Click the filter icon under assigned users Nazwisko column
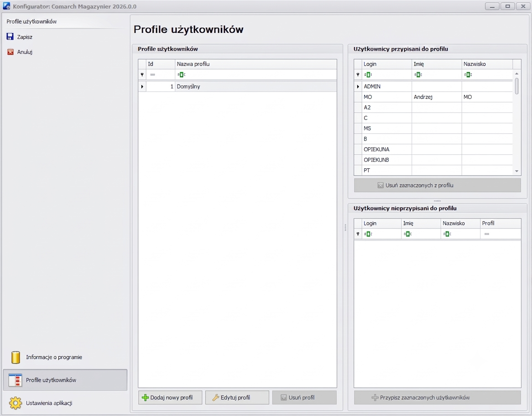Screen dimensions: 532x416 pos(468,75)
